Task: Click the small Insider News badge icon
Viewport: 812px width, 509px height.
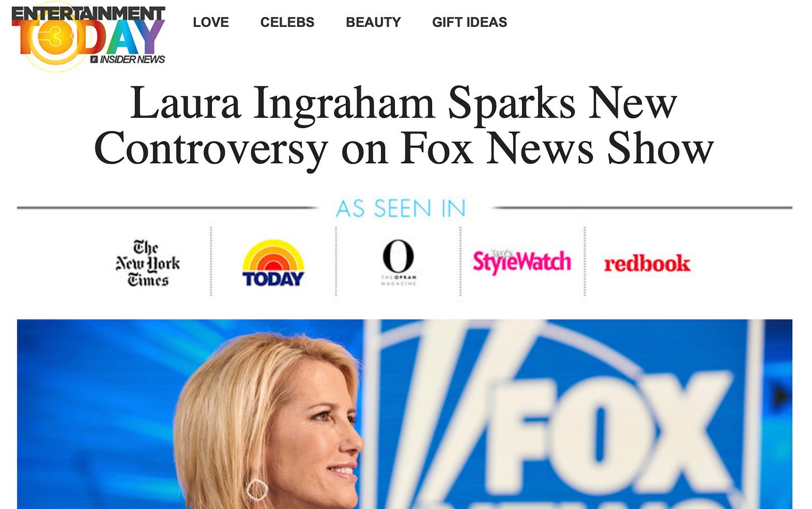Action: [x=94, y=59]
